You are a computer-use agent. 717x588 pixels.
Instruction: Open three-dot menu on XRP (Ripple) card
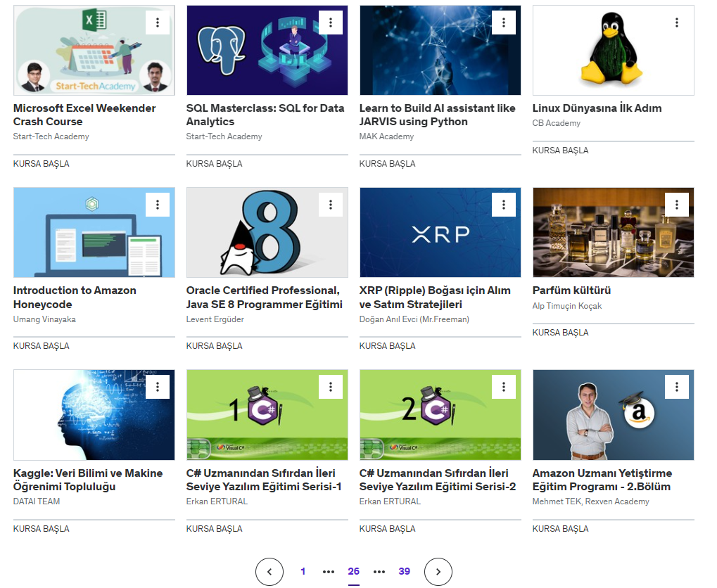click(x=504, y=205)
